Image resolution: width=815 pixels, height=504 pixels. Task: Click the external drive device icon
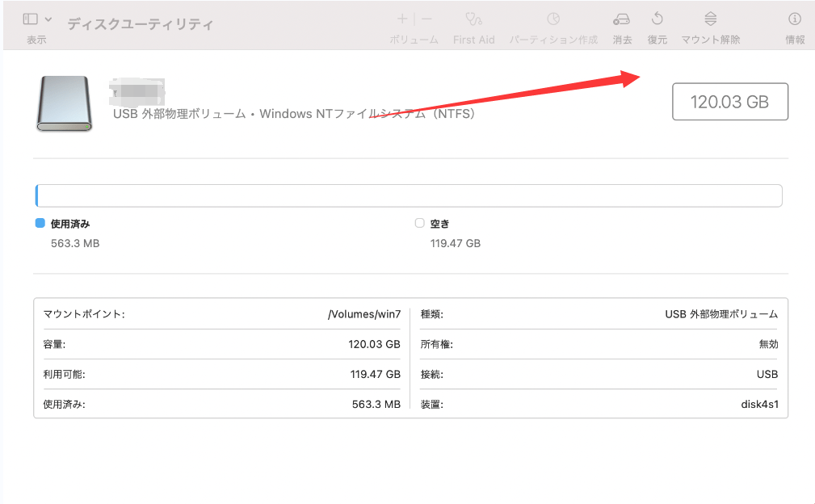point(64,103)
